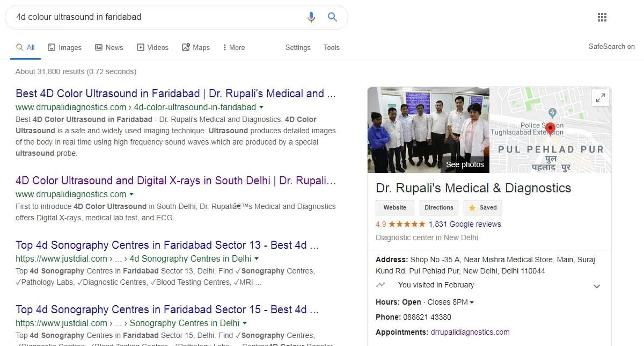The width and height of the screenshot is (644, 346).
Task: Click See photos on the clinic thumbnail
Action: click(x=465, y=164)
